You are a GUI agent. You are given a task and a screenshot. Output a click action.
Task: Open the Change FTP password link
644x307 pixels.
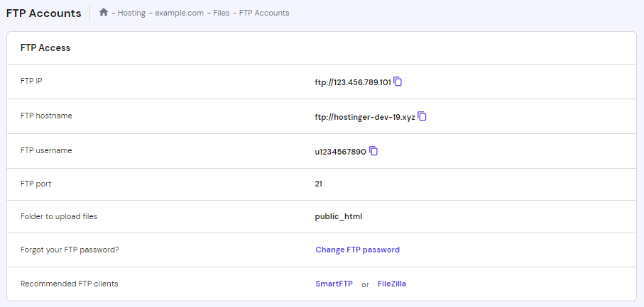coord(357,250)
